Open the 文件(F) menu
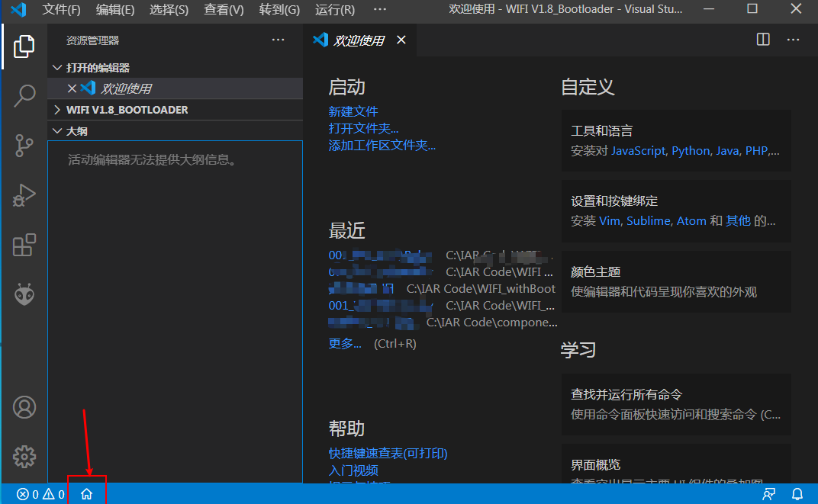 (x=61, y=9)
